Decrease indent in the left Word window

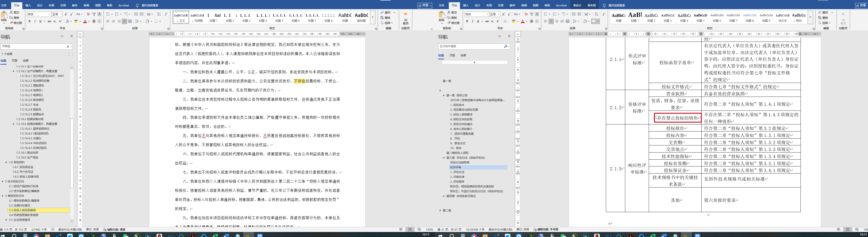pos(136,14)
